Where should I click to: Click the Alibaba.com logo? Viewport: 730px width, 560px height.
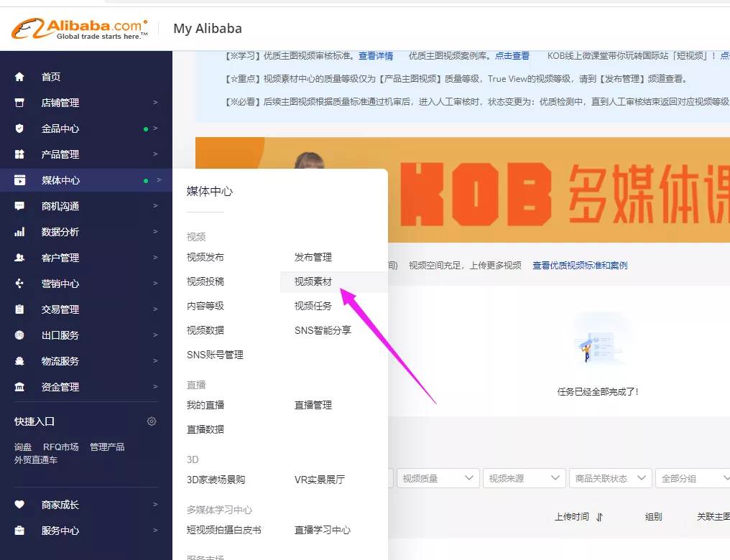[x=80, y=29]
